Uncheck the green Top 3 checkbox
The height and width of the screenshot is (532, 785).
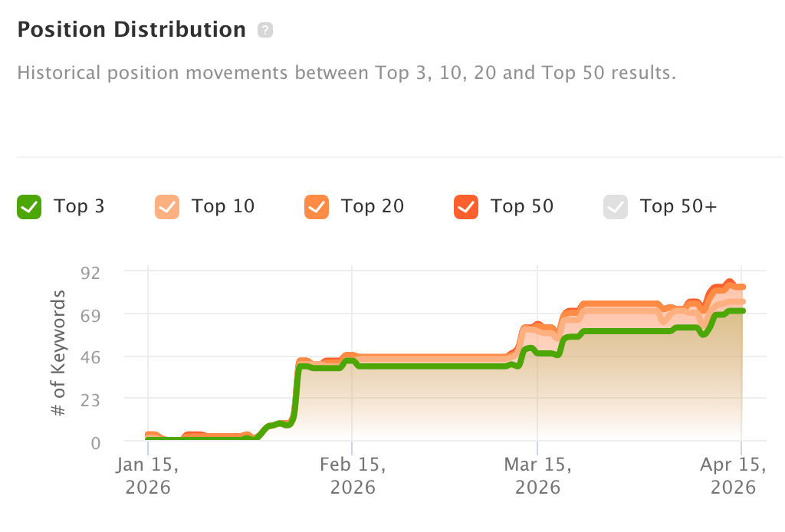[29, 207]
